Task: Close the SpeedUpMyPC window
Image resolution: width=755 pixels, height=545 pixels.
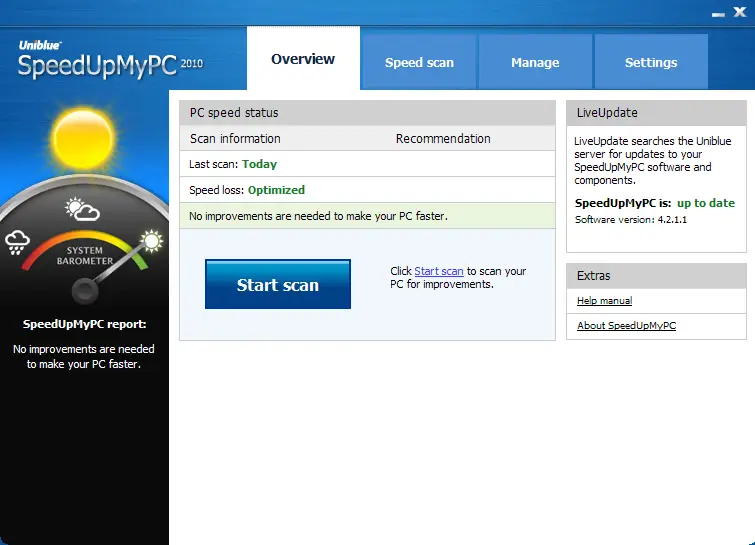Action: tap(740, 12)
